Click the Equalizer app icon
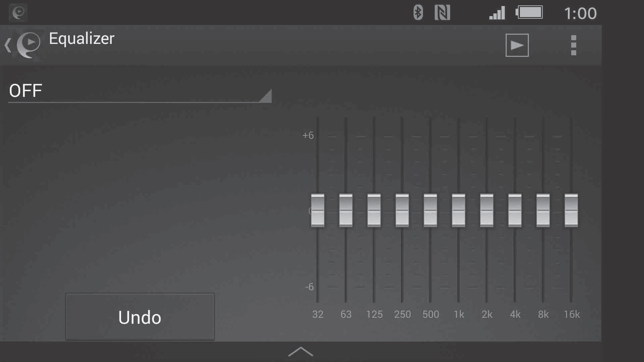The width and height of the screenshot is (644, 362). [x=29, y=44]
